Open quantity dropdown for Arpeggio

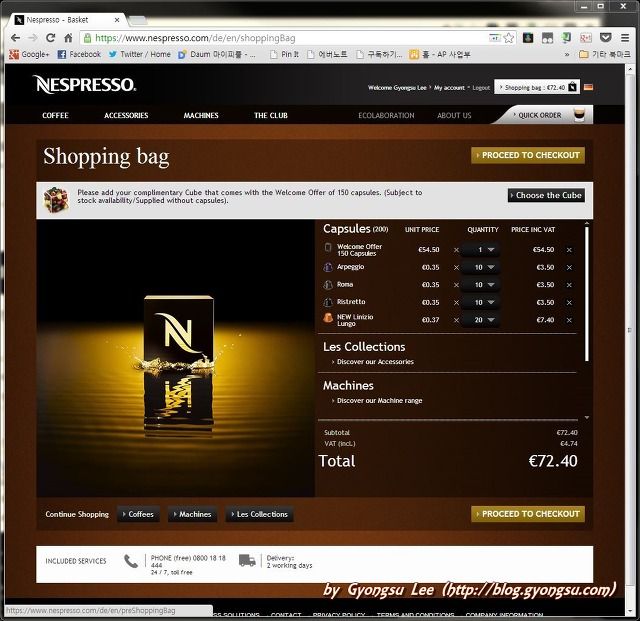click(480, 267)
